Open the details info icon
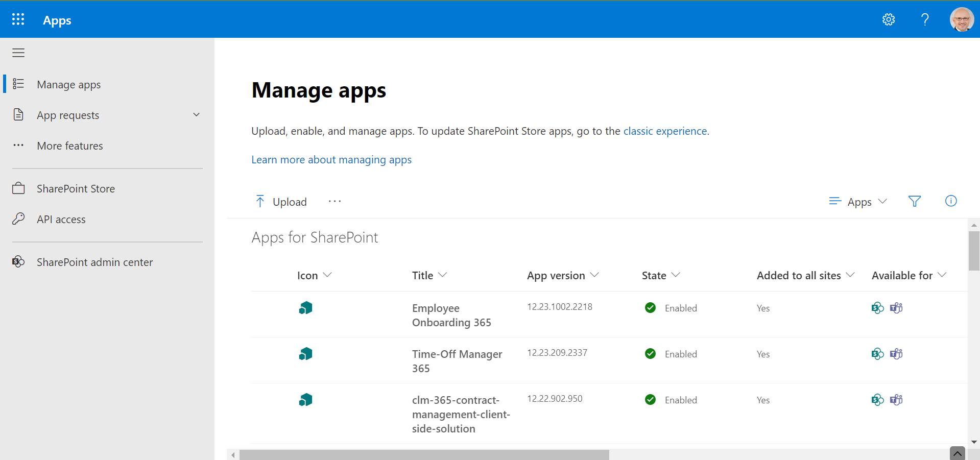980x460 pixels. click(951, 201)
